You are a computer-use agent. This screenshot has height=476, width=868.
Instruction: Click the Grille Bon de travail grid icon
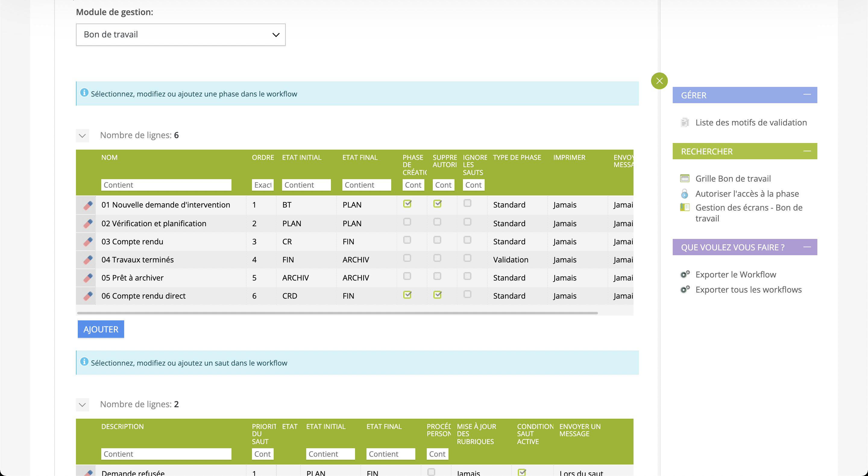tap(684, 178)
